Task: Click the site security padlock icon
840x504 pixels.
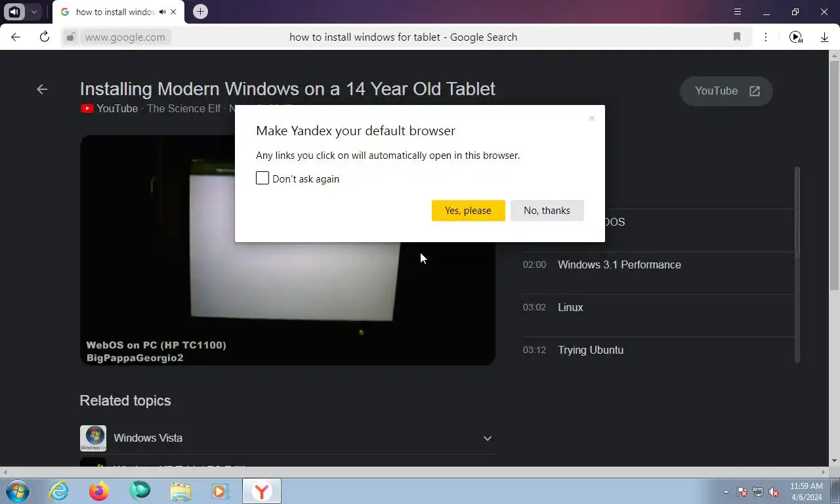Action: (71, 37)
